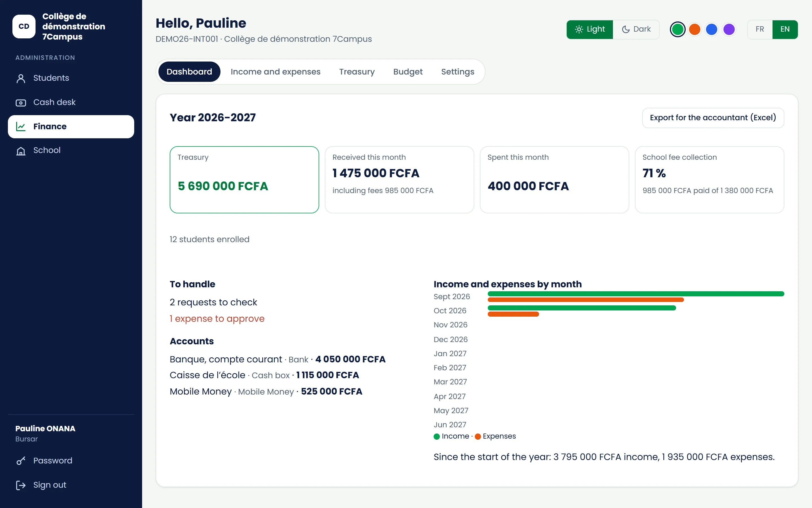Export for the accountant (Excel)

(713, 118)
